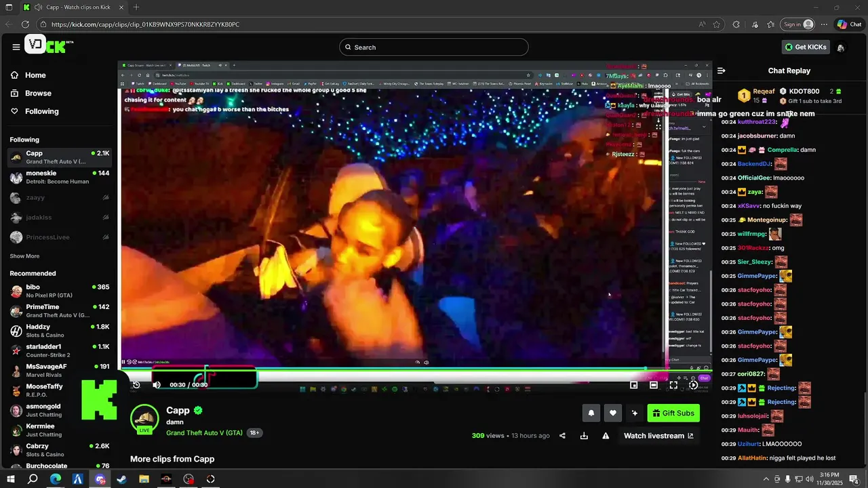Click chat username jacobsburner
The image size is (868, 488).
[757, 136]
